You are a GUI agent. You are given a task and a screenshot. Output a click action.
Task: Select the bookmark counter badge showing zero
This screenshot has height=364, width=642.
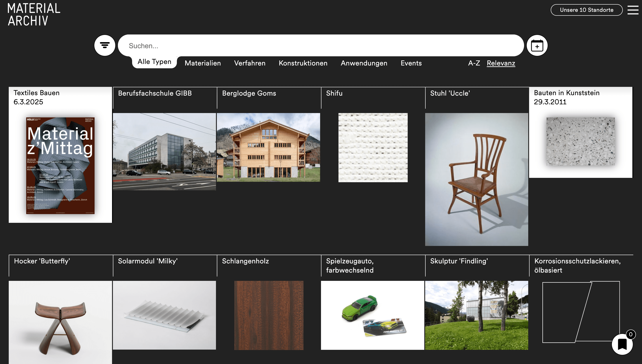[631, 334]
